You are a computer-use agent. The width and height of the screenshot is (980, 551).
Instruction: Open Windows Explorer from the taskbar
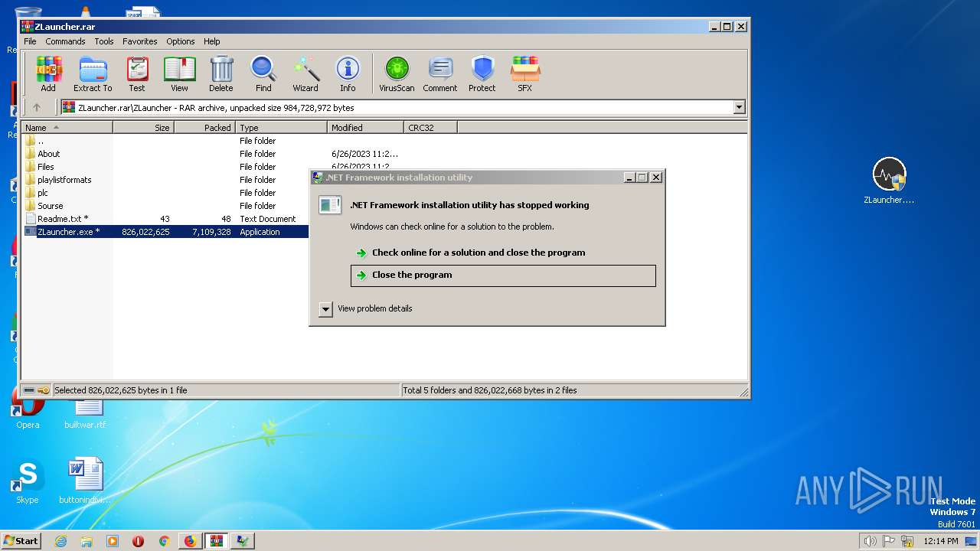pyautogui.click(x=87, y=541)
